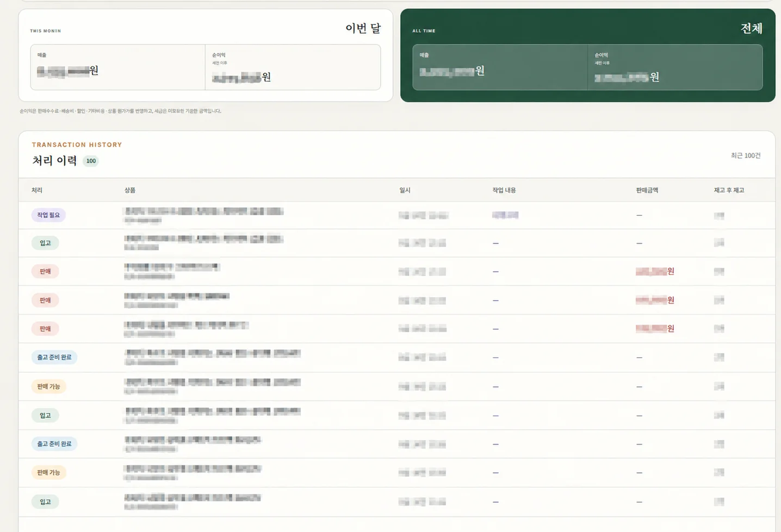Click the 전체 card title

click(x=752, y=28)
